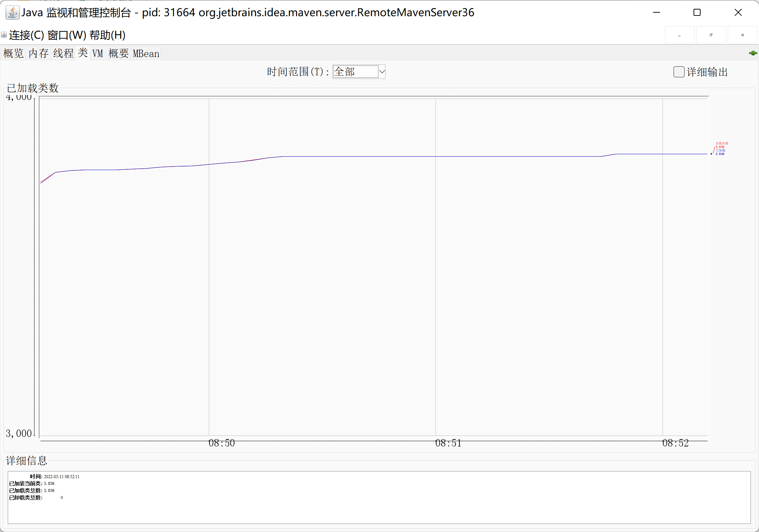Open the 时间范围 dropdown showing 全部
Image resolution: width=759 pixels, height=532 pixels.
pos(359,72)
